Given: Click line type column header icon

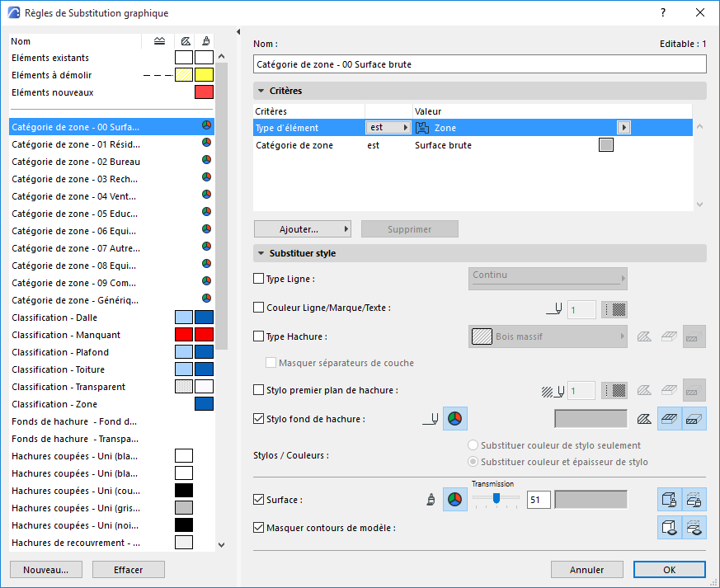Looking at the screenshot, I should tap(159, 41).
